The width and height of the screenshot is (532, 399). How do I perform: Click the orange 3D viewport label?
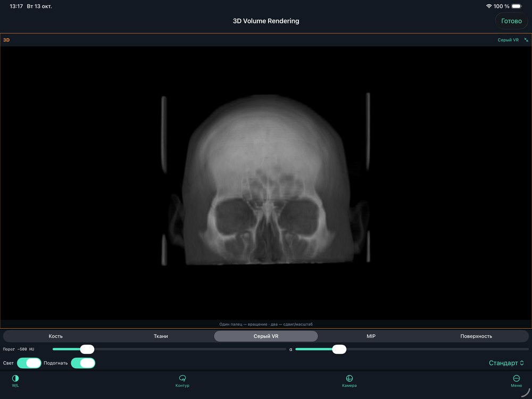6,40
